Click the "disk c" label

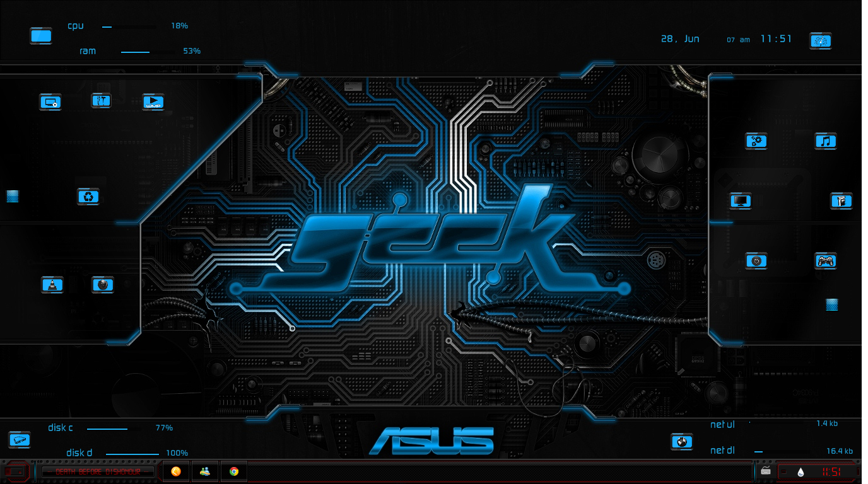[61, 427]
